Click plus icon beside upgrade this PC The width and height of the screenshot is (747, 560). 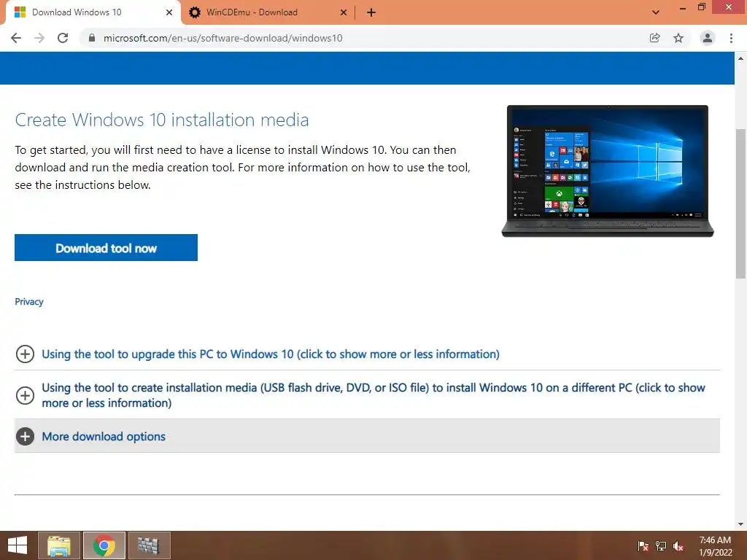click(x=25, y=354)
